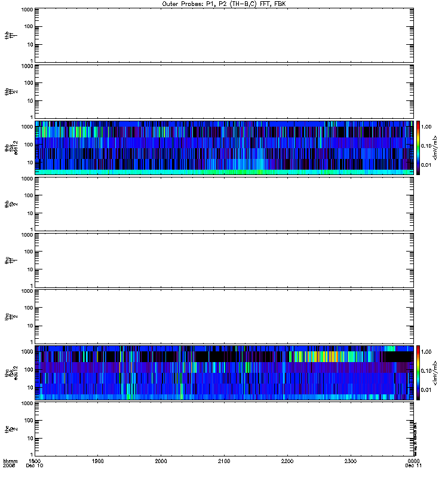
Task: Click the '2008' year label
Action: pyautogui.click(x=9, y=465)
